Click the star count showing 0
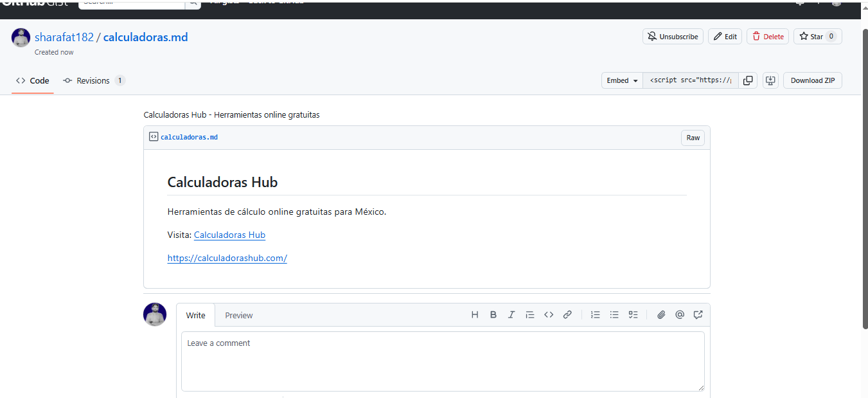This screenshot has width=868, height=398. 831,37
